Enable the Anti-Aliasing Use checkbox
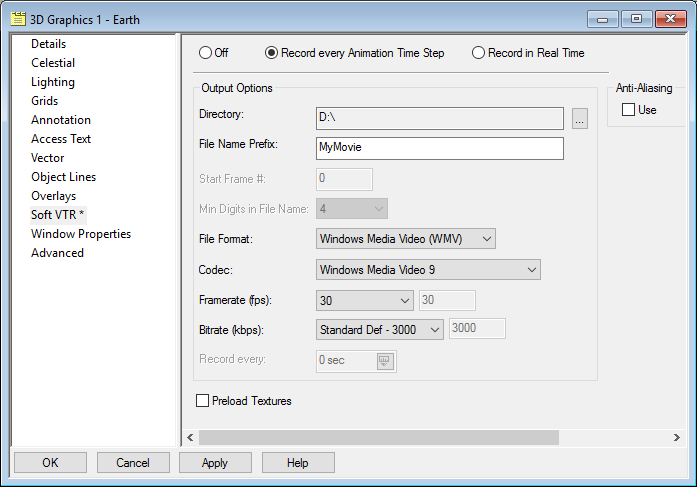The image size is (697, 487). [628, 109]
